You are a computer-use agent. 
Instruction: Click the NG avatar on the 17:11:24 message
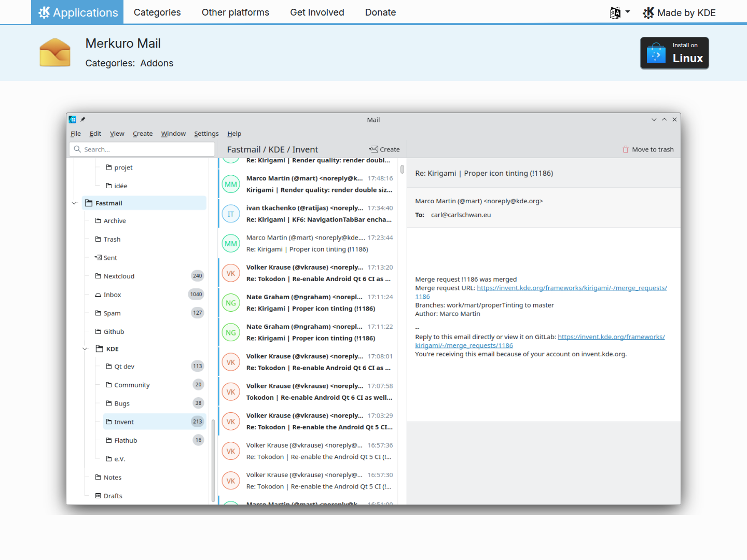pyautogui.click(x=231, y=303)
